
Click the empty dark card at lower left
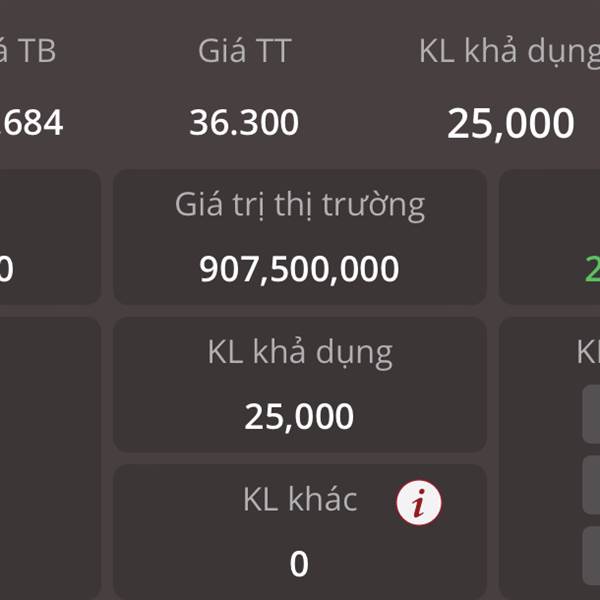pyautogui.click(x=50, y=458)
